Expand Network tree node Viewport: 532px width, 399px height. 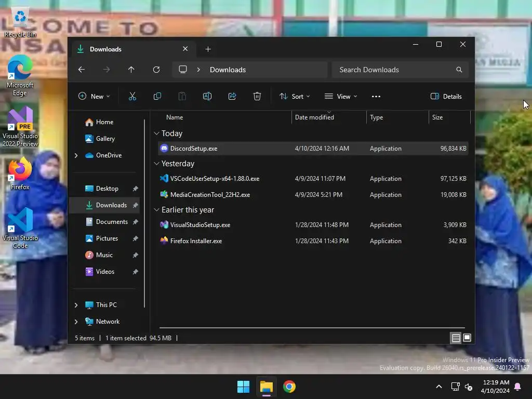(x=76, y=322)
